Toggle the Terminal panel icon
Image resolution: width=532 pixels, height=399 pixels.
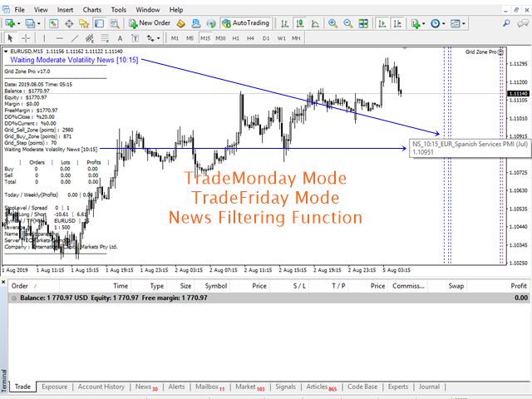pyautogui.click(x=99, y=23)
